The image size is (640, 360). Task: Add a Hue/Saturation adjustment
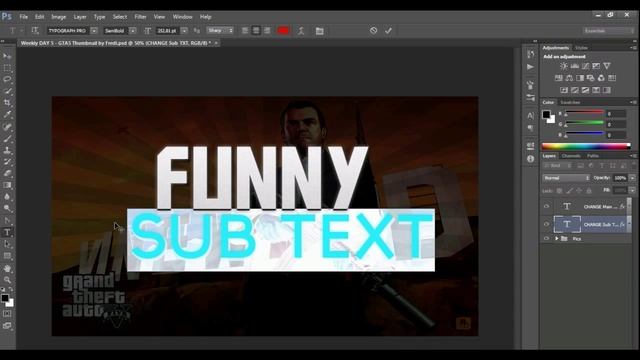tap(558, 78)
